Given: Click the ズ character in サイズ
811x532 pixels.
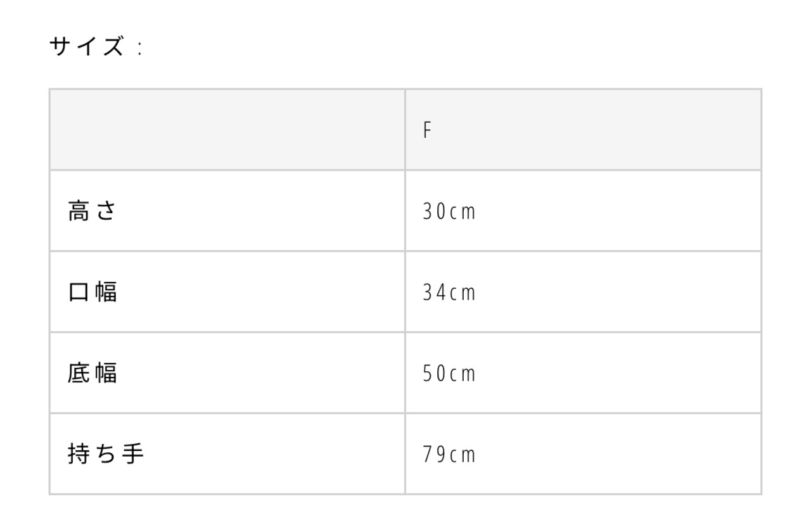Looking at the screenshot, I should (113, 47).
